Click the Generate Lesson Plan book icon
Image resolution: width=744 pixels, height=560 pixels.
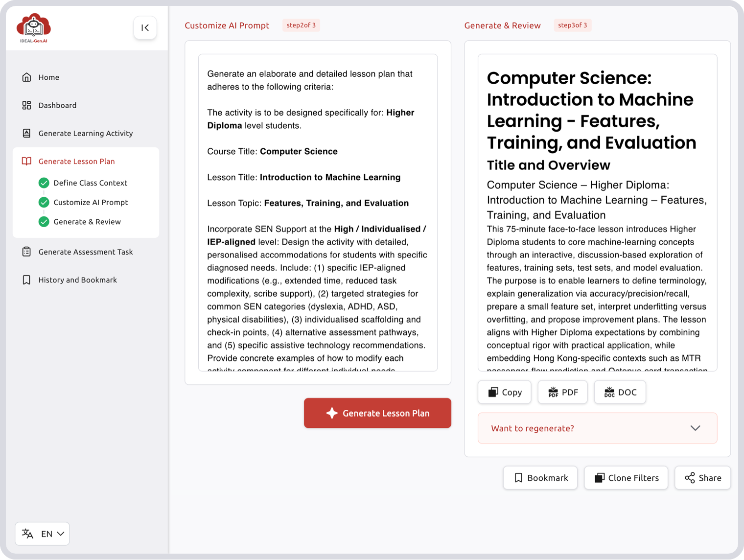pos(26,161)
